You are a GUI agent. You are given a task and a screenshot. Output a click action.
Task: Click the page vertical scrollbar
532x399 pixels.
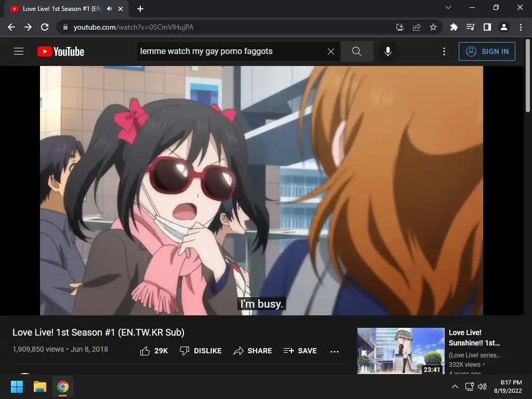pyautogui.click(x=528, y=75)
